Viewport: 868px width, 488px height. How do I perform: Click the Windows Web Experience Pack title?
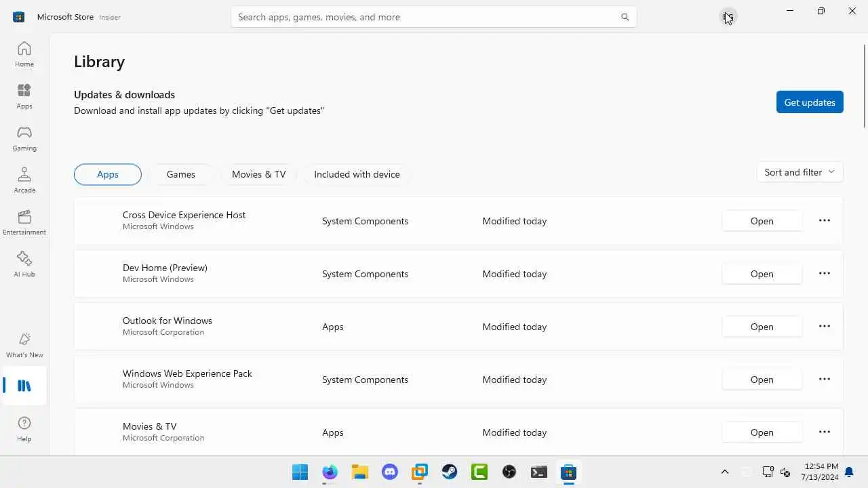click(x=187, y=373)
